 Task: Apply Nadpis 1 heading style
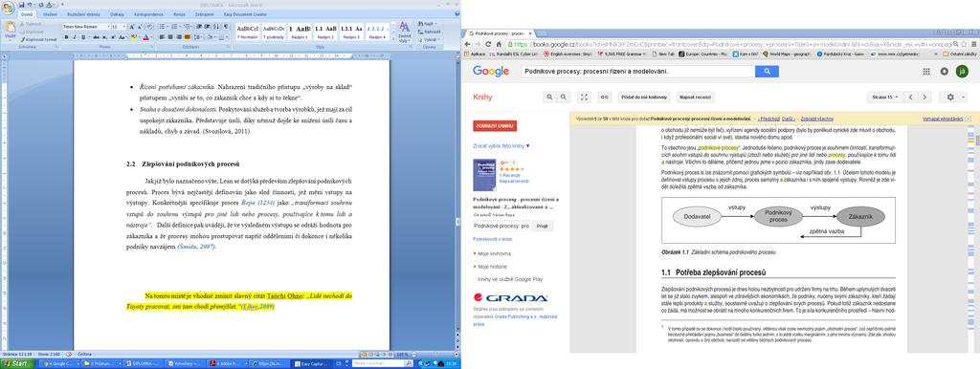pyautogui.click(x=300, y=32)
